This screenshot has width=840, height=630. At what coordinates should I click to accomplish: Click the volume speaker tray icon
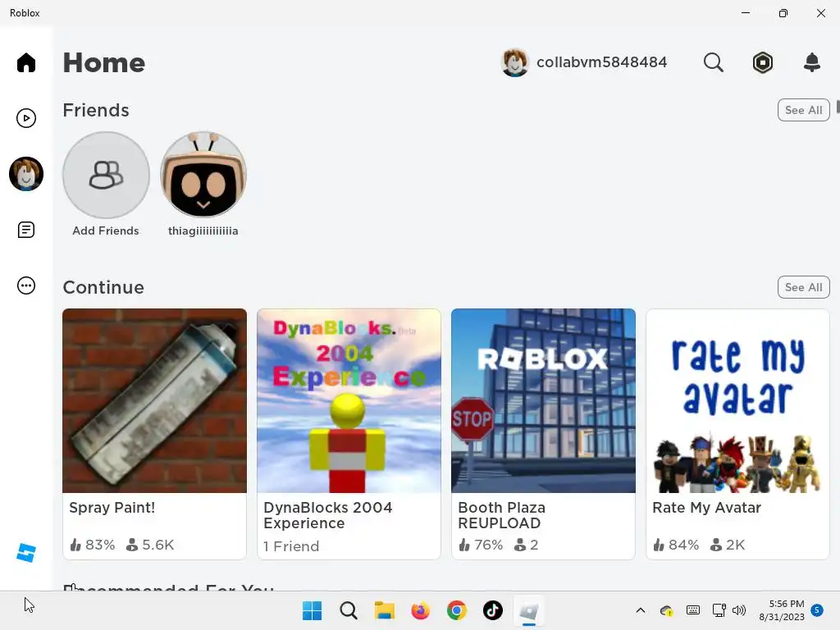pos(739,610)
